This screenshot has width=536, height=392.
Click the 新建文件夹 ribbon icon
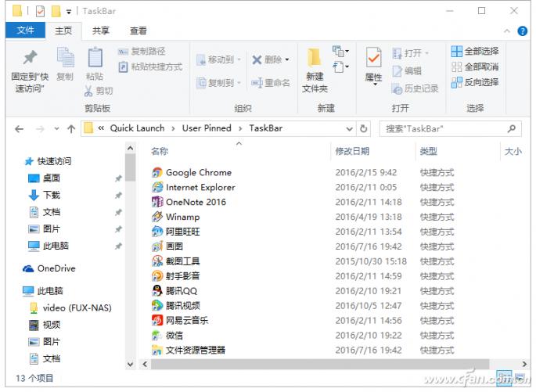tap(315, 59)
